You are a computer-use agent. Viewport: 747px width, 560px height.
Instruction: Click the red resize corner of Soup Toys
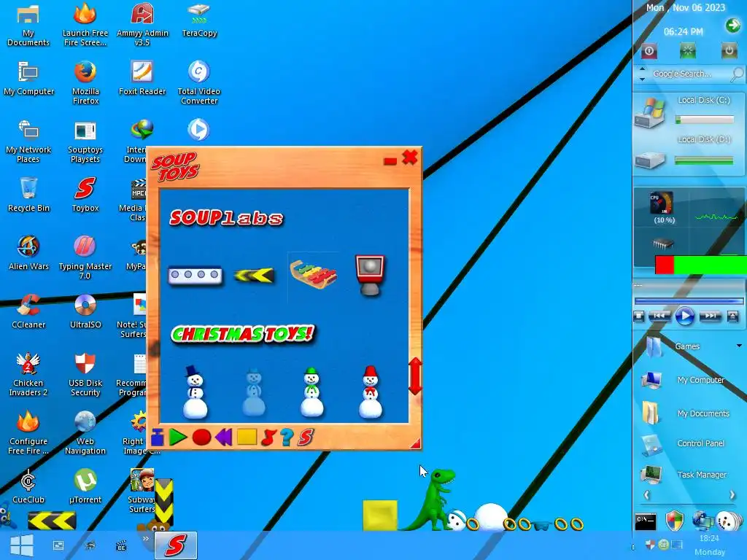(x=415, y=443)
